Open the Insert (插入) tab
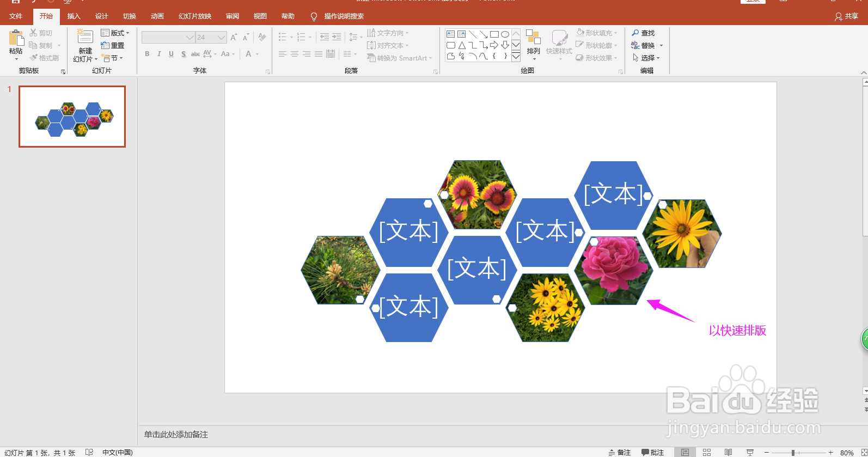The image size is (868, 457). click(x=74, y=16)
